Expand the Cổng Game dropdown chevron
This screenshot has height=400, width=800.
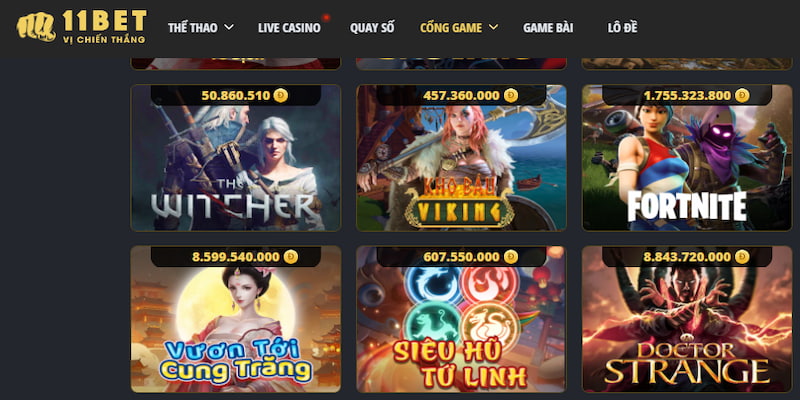493,27
